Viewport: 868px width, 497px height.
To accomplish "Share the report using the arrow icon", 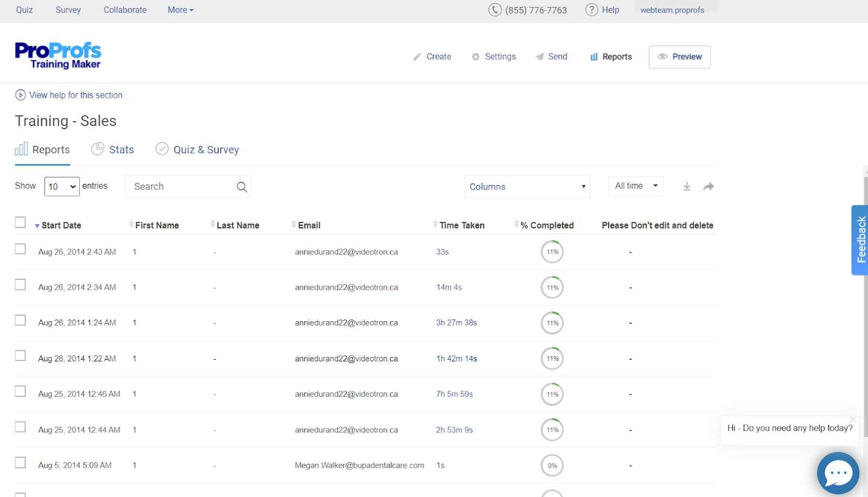I will click(709, 187).
